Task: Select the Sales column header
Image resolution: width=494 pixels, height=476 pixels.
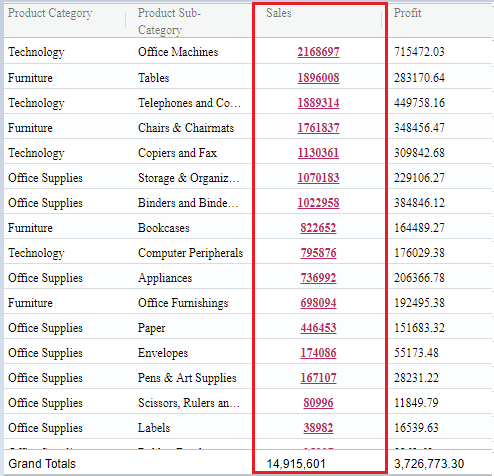Action: click(x=279, y=13)
